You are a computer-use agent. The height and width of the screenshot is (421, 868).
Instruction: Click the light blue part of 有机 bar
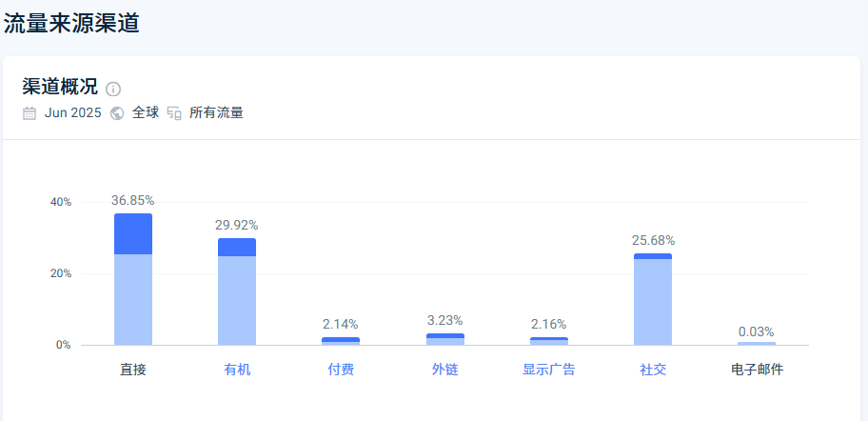pos(237,300)
